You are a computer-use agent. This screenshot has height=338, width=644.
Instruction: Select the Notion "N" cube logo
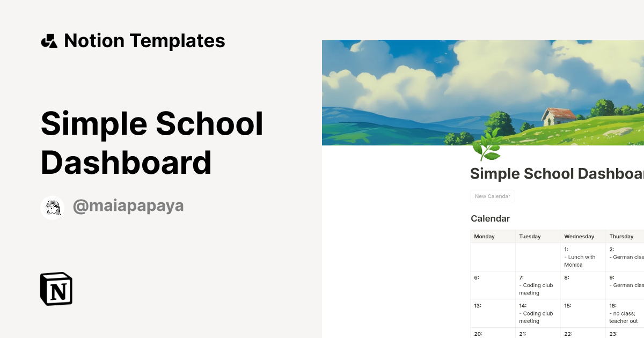(56, 289)
